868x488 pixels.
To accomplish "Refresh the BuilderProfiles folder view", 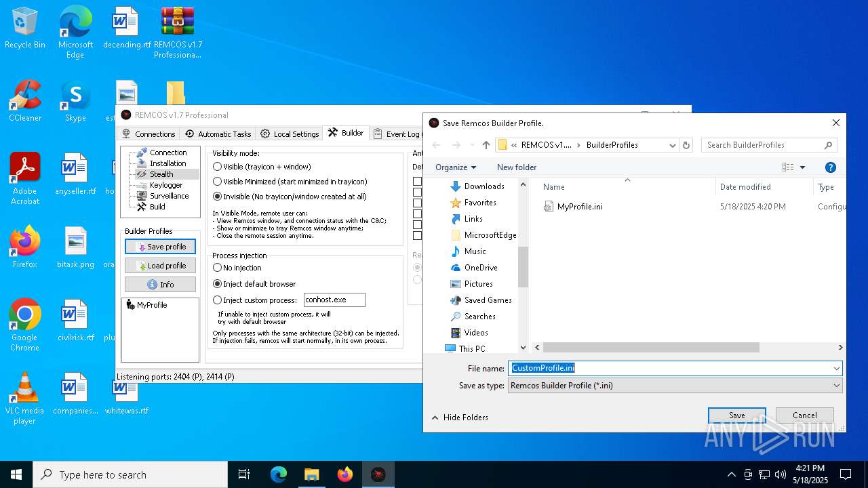I will (686, 145).
